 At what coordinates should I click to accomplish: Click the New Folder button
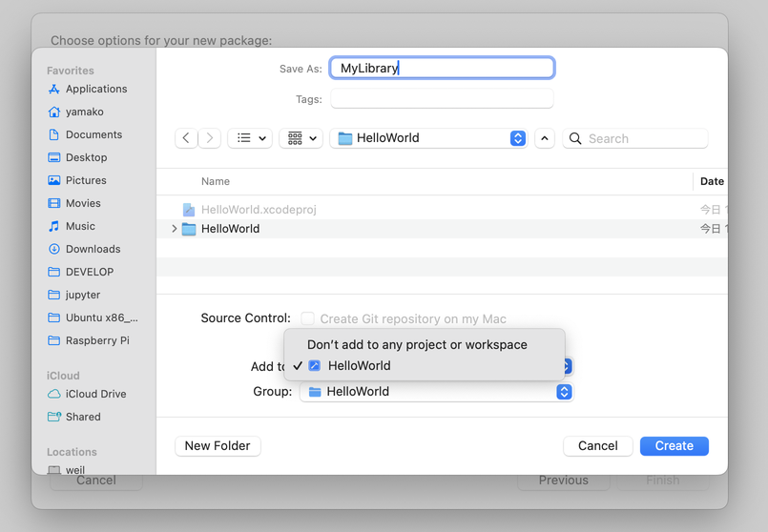click(x=218, y=445)
